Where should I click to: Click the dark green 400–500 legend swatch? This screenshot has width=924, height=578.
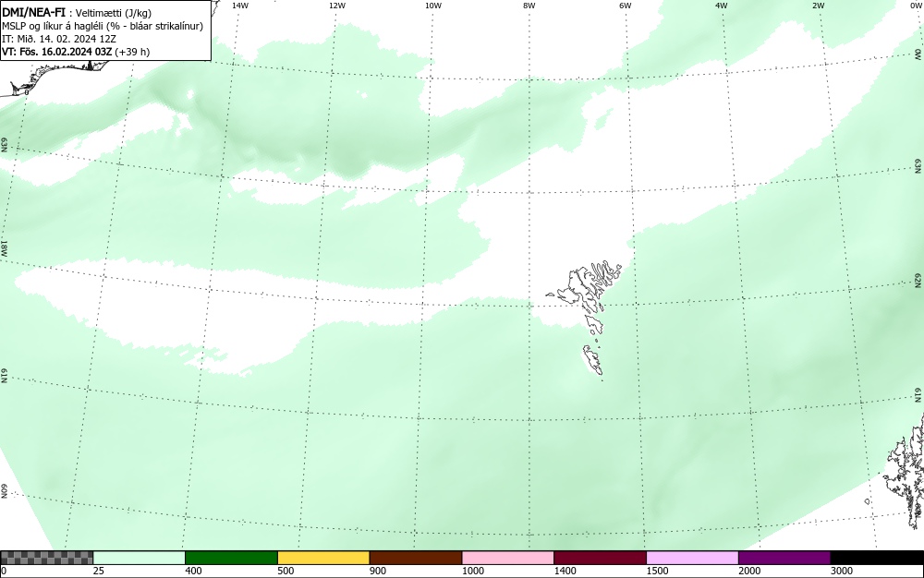(232, 558)
